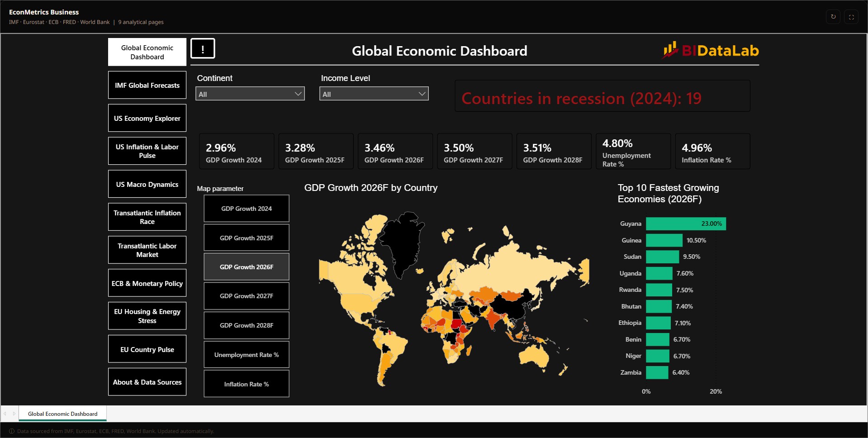Viewport: 868px width, 438px height.
Task: Open the Continent dropdown
Action: click(x=250, y=94)
